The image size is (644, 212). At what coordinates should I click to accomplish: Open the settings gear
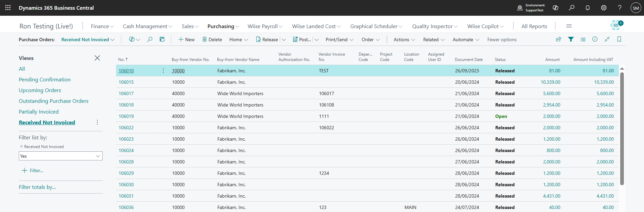[604, 8]
